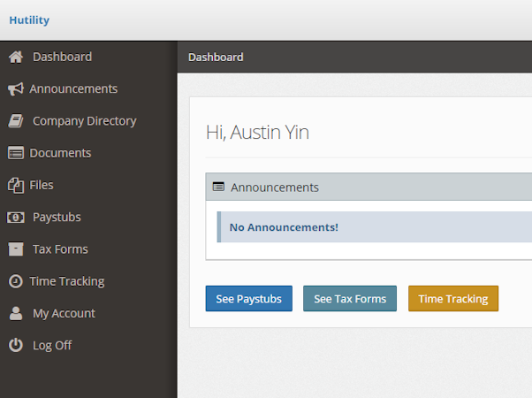Click the orange Time Tracking button
Viewport: 532px width, 398px height.
coord(452,299)
